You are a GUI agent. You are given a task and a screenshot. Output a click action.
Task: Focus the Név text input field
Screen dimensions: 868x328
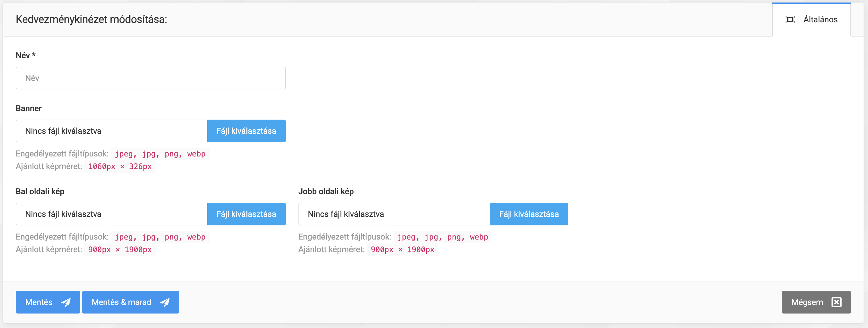151,78
